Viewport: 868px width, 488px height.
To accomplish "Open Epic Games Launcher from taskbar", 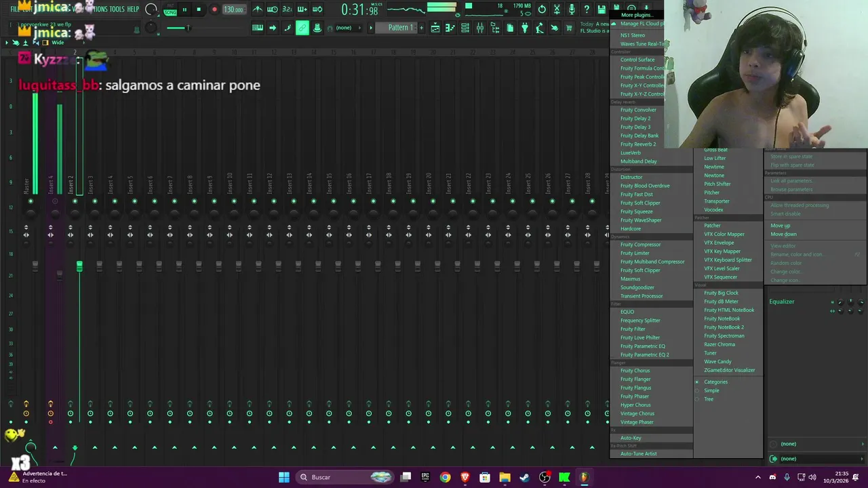I will click(425, 477).
